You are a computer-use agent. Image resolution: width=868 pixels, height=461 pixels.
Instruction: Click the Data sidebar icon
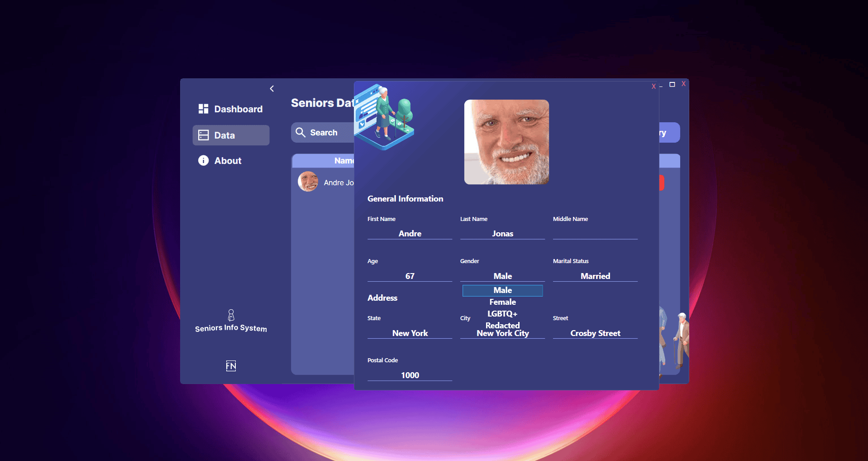pos(203,135)
